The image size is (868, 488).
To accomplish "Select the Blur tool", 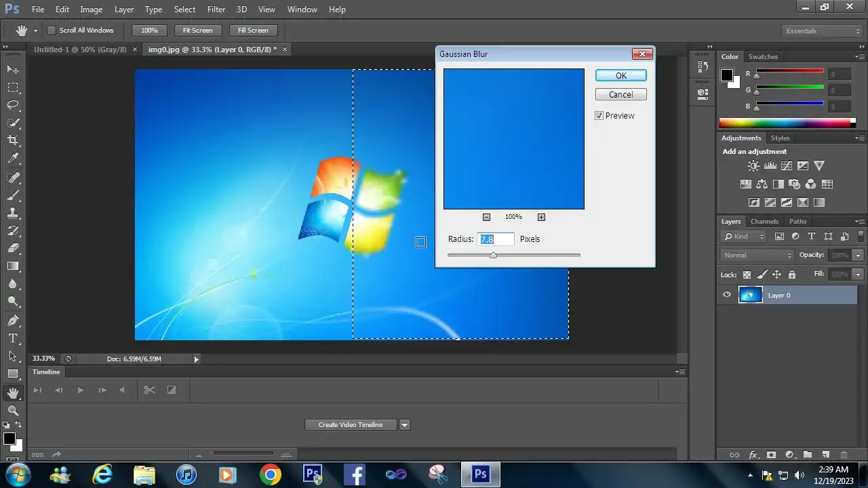I will click(x=13, y=284).
